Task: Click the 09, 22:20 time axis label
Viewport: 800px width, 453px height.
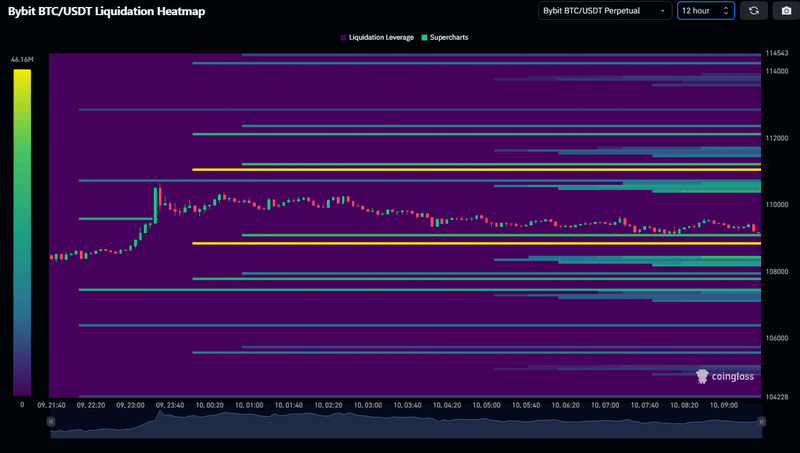Action: pyautogui.click(x=91, y=405)
